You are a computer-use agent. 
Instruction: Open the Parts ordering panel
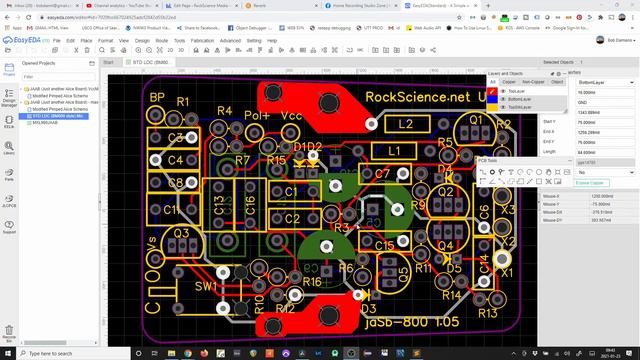coord(9,175)
